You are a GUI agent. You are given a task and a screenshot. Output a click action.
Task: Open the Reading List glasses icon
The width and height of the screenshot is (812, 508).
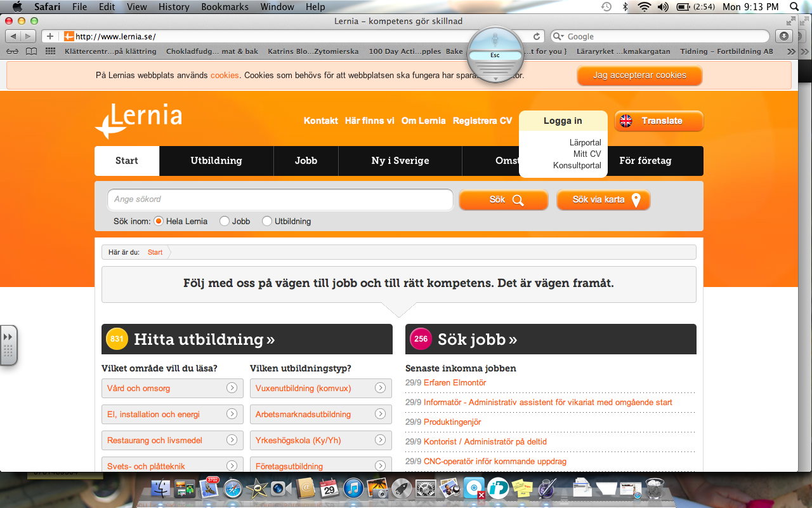click(x=12, y=51)
